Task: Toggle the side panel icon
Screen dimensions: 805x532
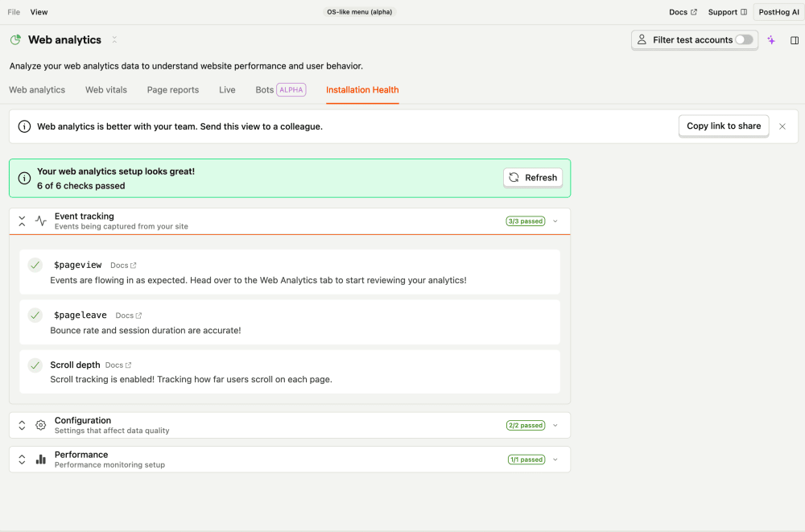Action: [x=795, y=40]
